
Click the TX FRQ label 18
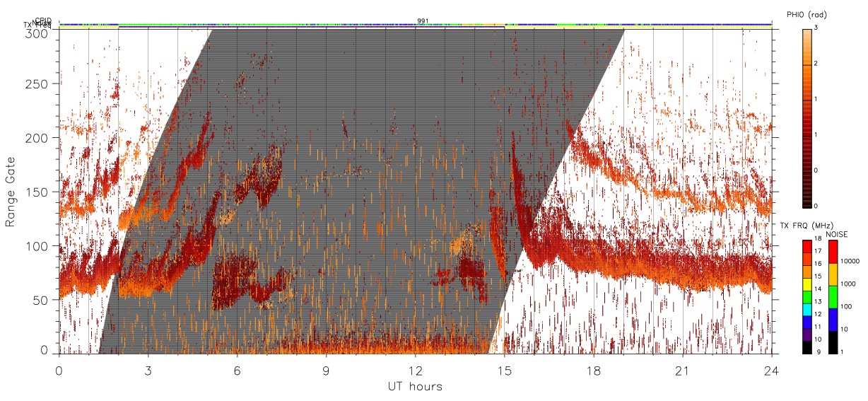[x=818, y=240]
